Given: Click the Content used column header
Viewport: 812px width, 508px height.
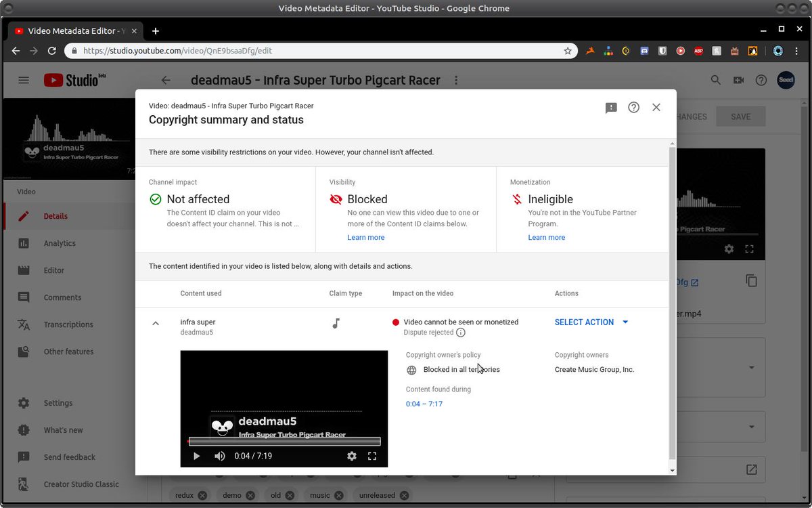Looking at the screenshot, I should pos(201,293).
